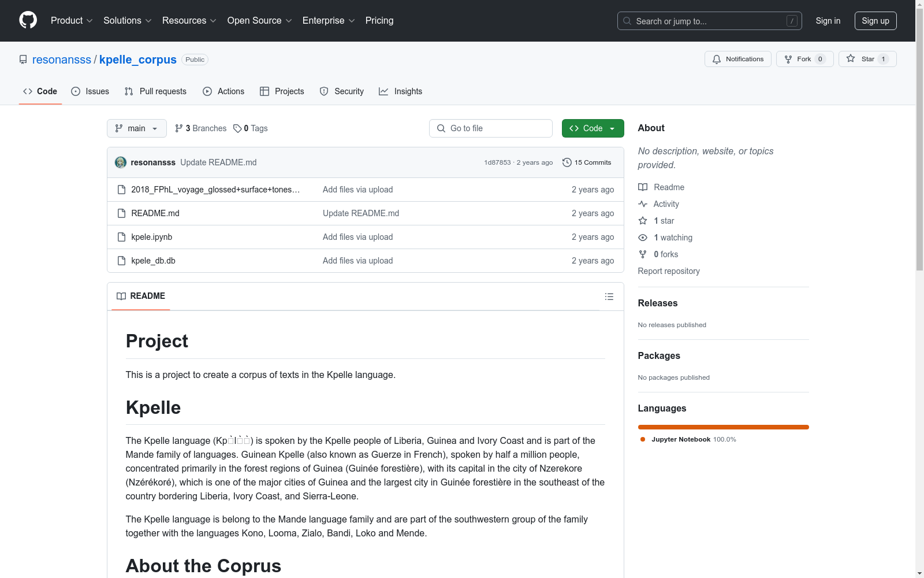This screenshot has height=578, width=924.
Task: Star the kpelle_corpus repository
Action: click(x=867, y=59)
